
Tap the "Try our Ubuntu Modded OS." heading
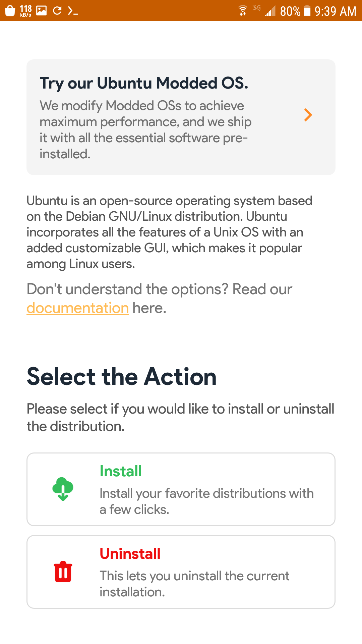(x=144, y=83)
